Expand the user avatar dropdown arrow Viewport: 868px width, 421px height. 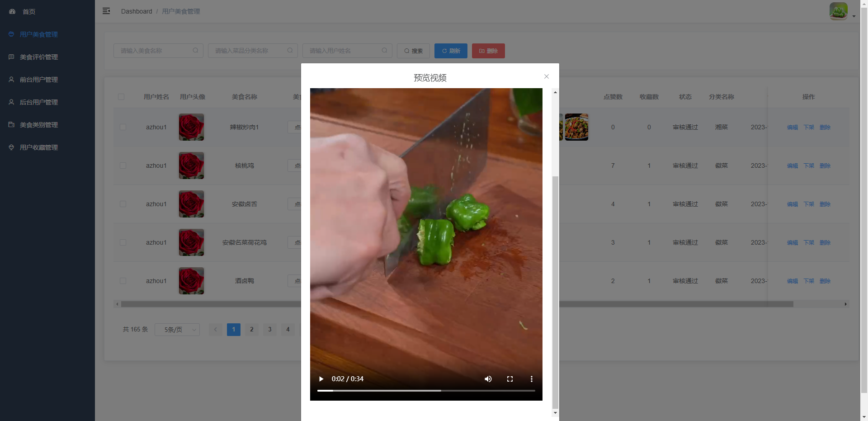[x=854, y=16]
